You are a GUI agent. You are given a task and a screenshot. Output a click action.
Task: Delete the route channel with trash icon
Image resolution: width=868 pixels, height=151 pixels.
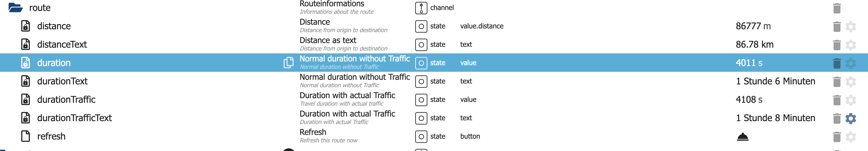(837, 8)
